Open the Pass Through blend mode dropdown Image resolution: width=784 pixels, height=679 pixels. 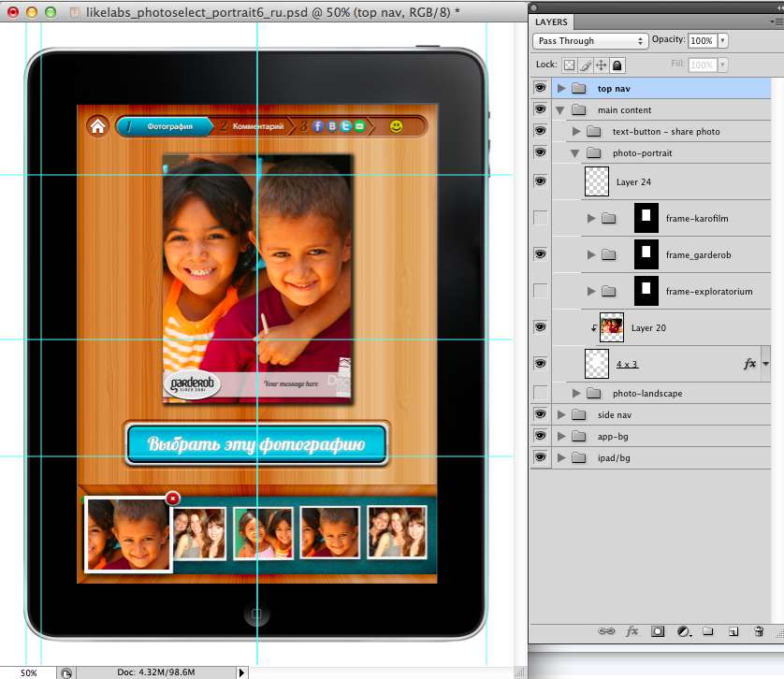[589, 41]
